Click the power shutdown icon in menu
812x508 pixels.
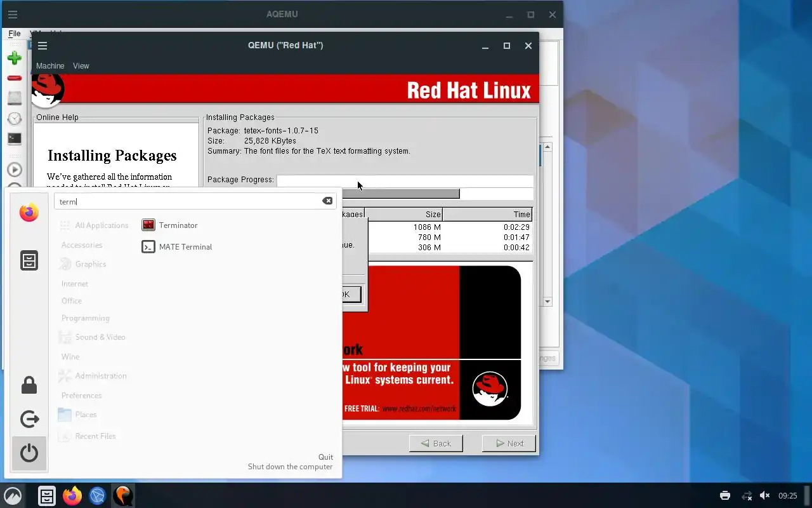tap(29, 453)
